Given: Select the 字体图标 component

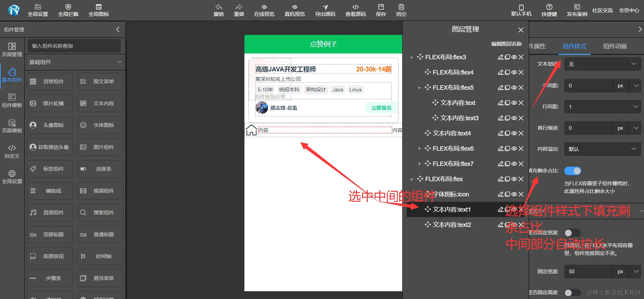Looking at the screenshot, I should 100,125.
